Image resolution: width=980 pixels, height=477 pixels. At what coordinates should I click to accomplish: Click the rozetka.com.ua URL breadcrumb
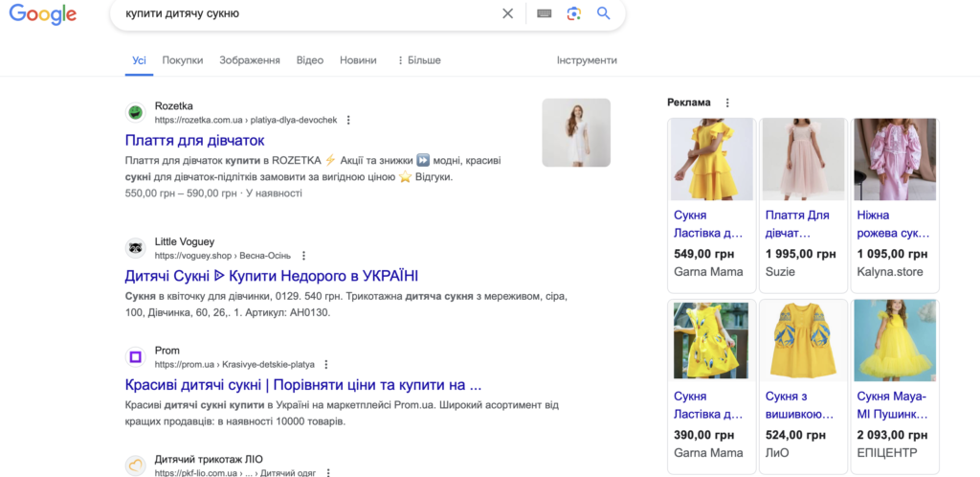pyautogui.click(x=246, y=120)
